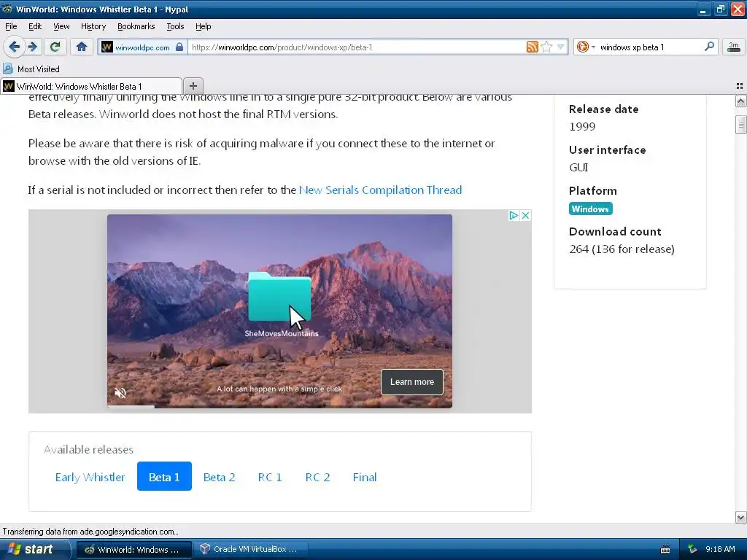Open the Most Visited bookmarks folder
This screenshot has height=560, width=747.
[31, 69]
